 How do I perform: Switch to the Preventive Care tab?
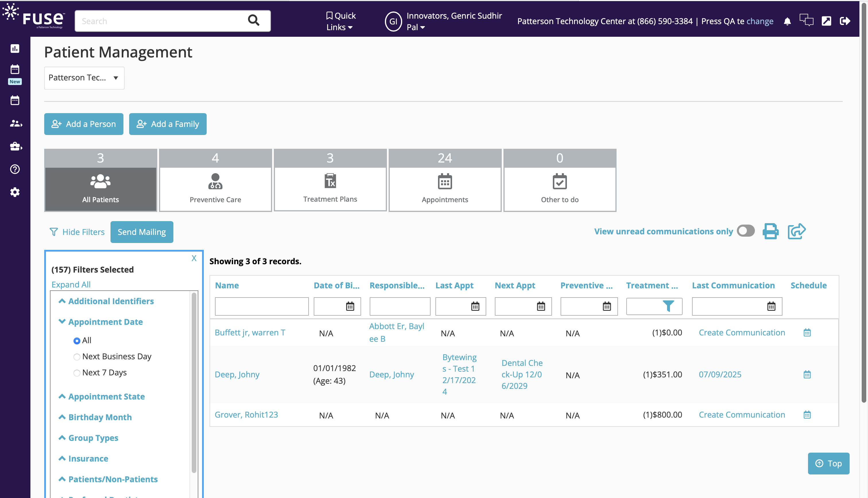tap(215, 180)
